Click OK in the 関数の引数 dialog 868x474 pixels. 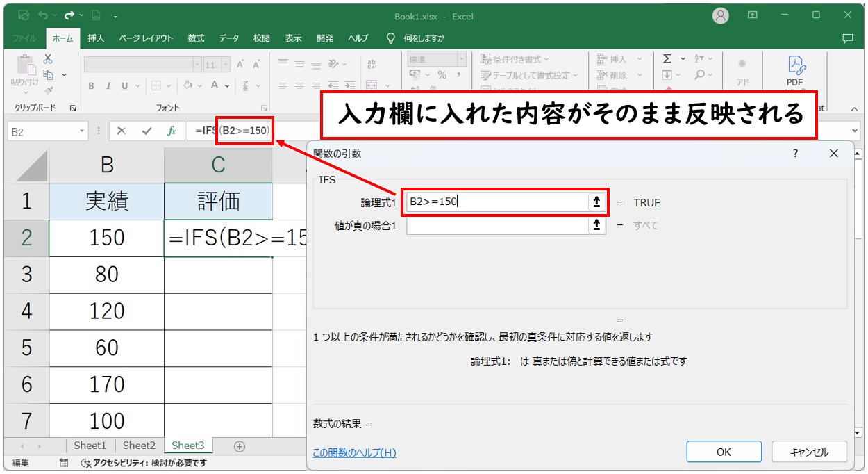pyautogui.click(x=724, y=452)
